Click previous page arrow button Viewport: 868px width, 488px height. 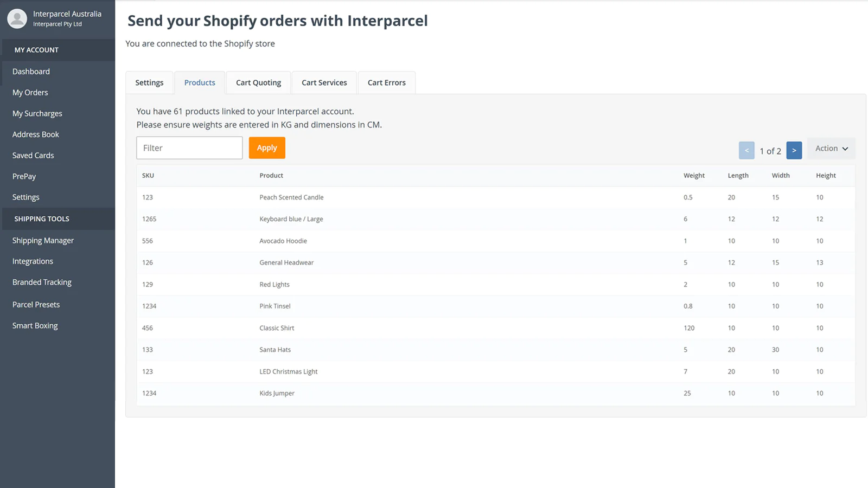(746, 150)
